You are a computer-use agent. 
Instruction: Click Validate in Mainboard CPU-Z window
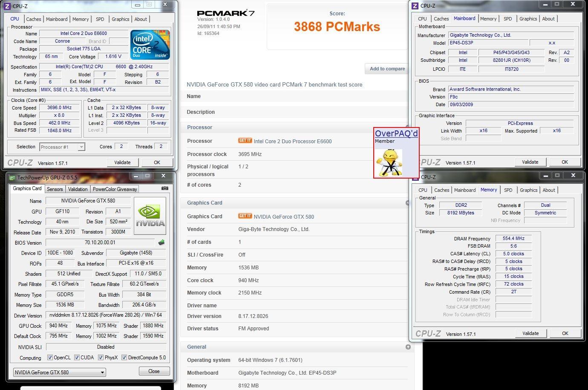pos(530,162)
